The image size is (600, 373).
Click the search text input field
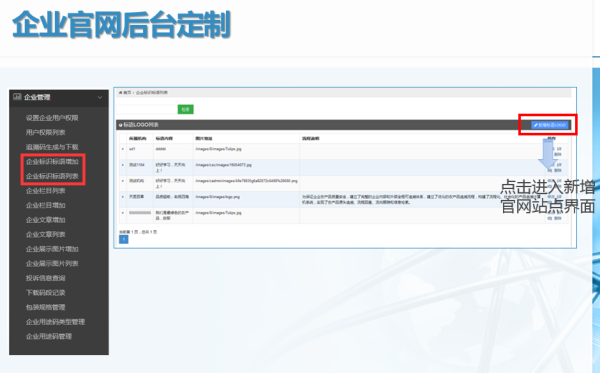[147, 109]
